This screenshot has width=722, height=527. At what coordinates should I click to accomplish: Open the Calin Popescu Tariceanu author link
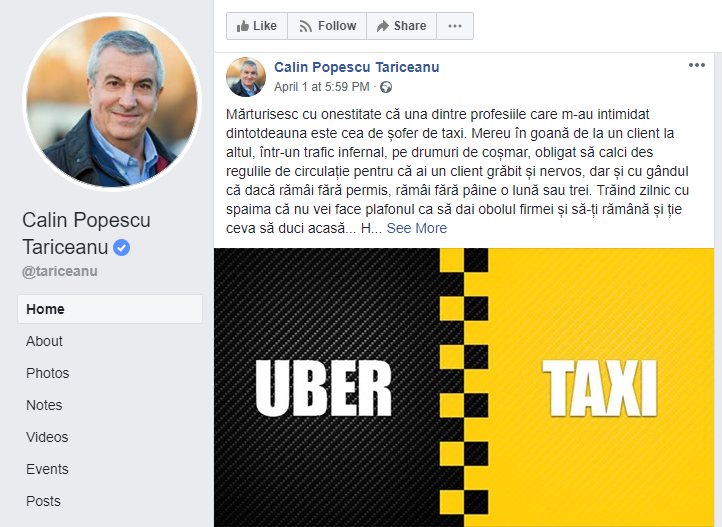356,67
